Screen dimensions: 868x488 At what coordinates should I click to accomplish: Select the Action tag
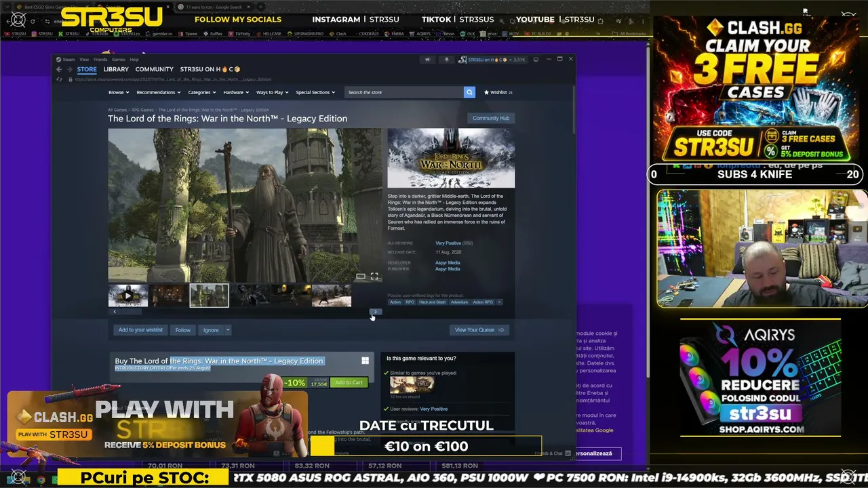pyautogui.click(x=395, y=302)
